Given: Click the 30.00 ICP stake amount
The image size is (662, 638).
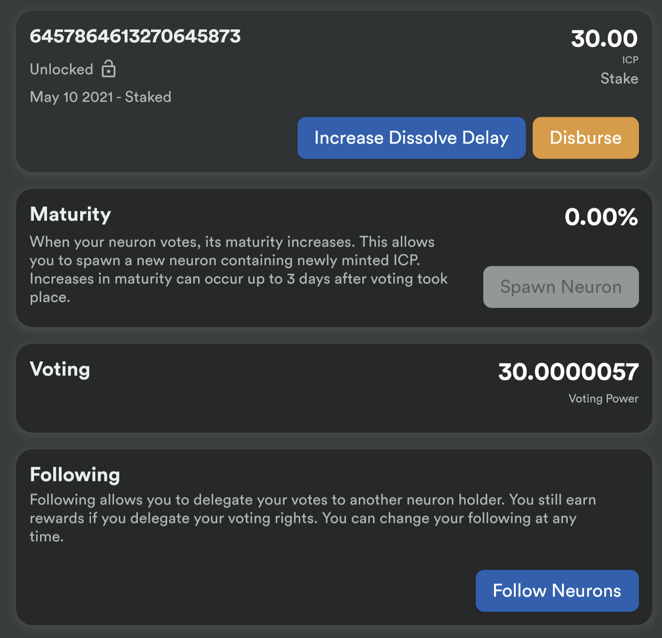Looking at the screenshot, I should (x=604, y=38).
